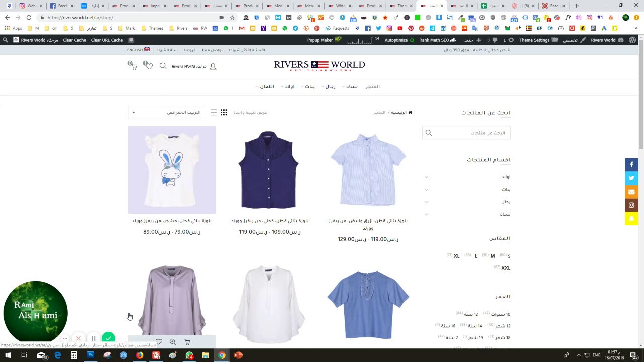Open the white flared-sleeve blouse thumbnail
The image size is (644, 362).
point(269,304)
